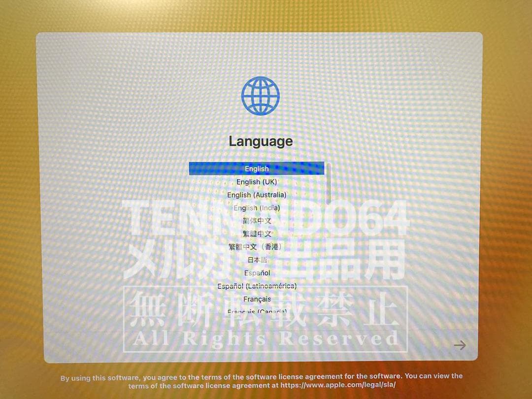Open the apple.com/legal/sla license link

(338, 385)
